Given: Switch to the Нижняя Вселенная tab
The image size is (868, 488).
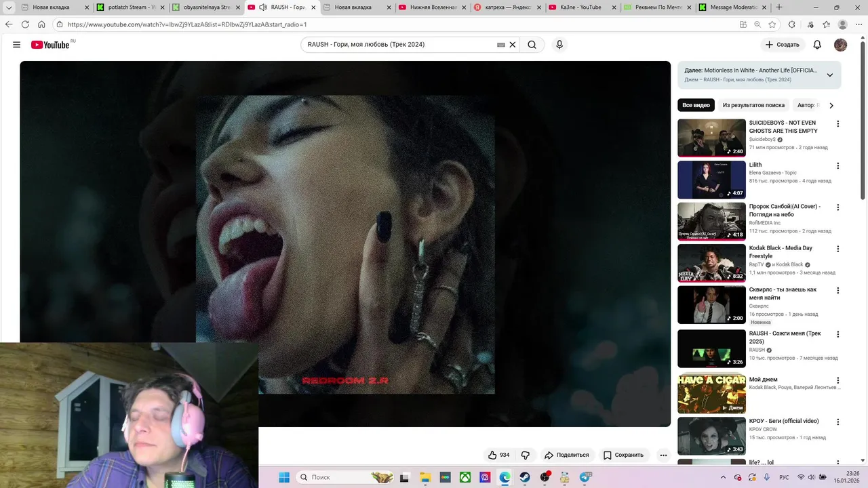Looking at the screenshot, I should (433, 7).
